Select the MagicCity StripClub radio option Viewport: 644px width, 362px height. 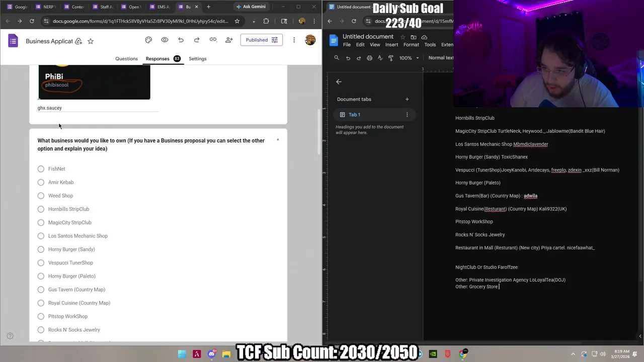(41, 223)
